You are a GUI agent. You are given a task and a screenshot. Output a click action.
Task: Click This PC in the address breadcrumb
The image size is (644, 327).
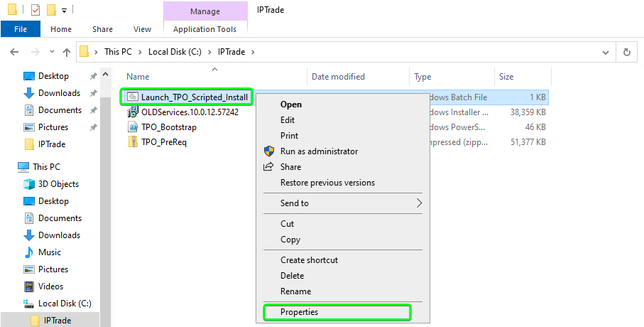click(118, 52)
